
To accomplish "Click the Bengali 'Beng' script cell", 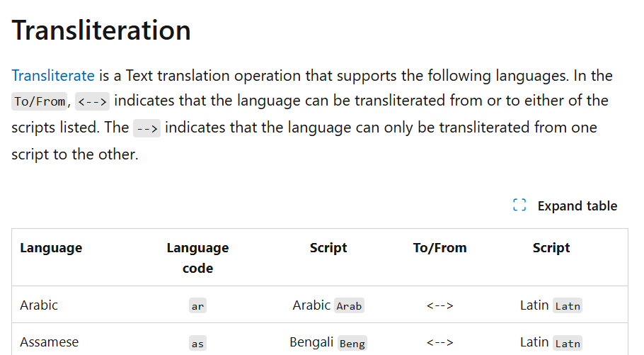I will tap(328, 342).
